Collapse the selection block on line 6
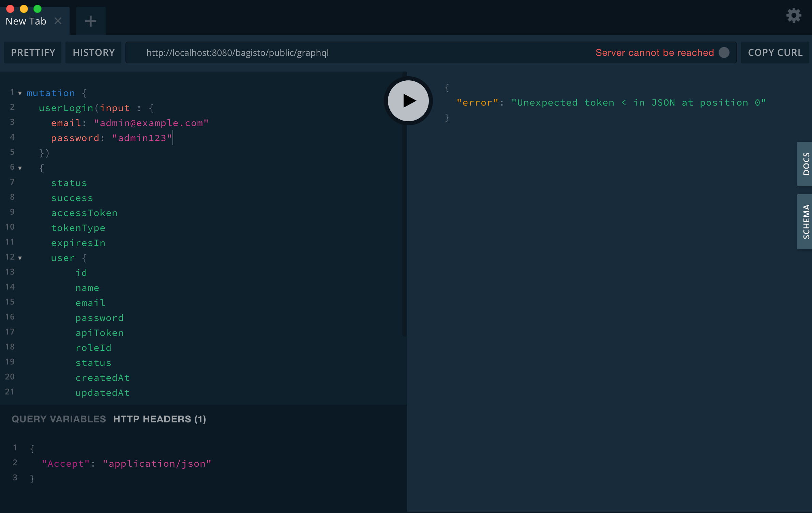The height and width of the screenshot is (513, 812). tap(20, 168)
